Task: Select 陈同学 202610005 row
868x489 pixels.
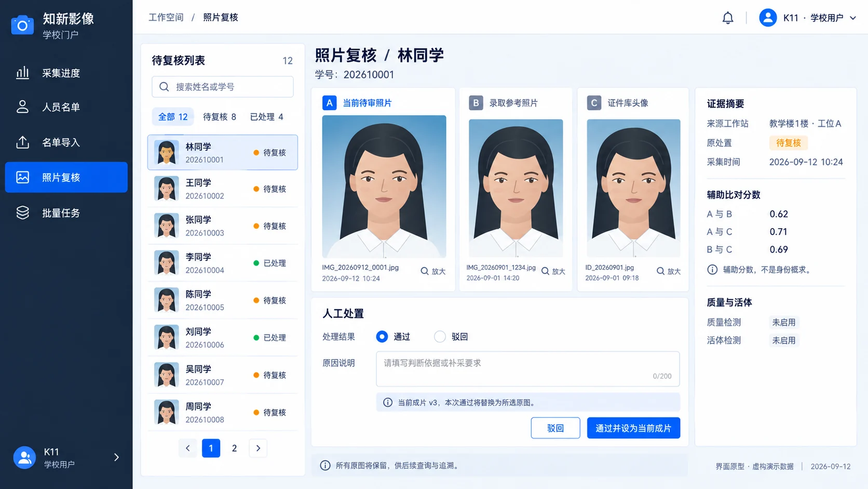Action: [223, 300]
